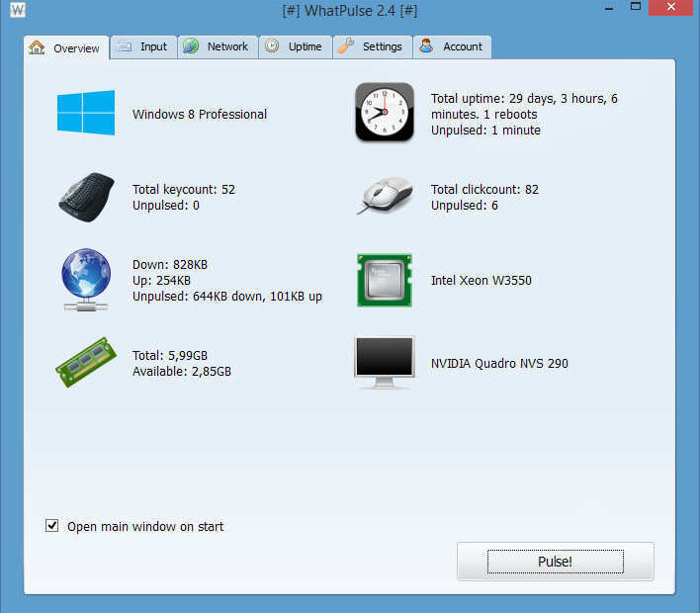700x613 pixels.
Task: Click the Unpulsed: 1 minute text
Action: tap(485, 131)
